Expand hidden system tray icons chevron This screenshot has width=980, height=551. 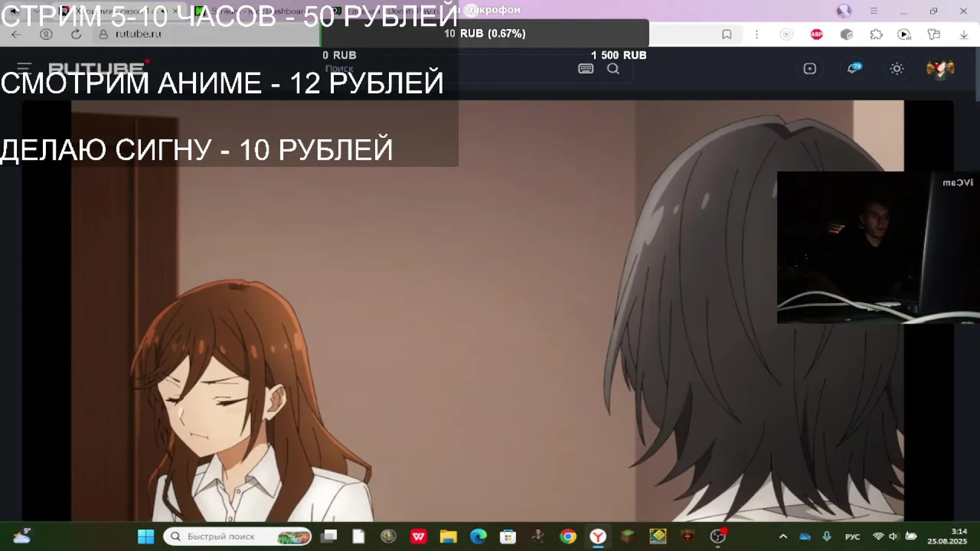tap(782, 536)
